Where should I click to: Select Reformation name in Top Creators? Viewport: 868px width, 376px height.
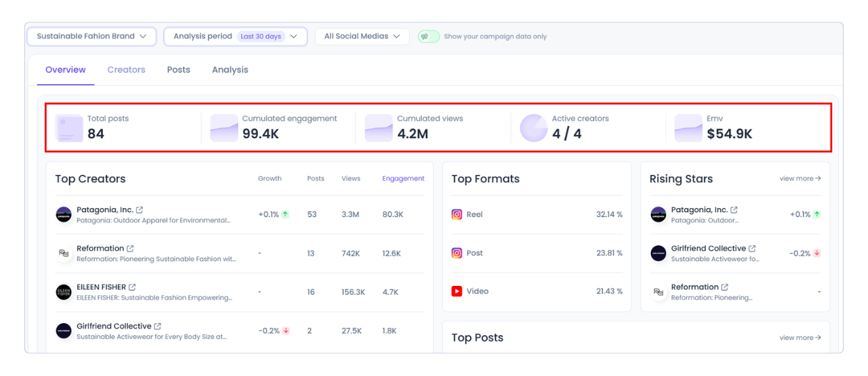(x=100, y=249)
